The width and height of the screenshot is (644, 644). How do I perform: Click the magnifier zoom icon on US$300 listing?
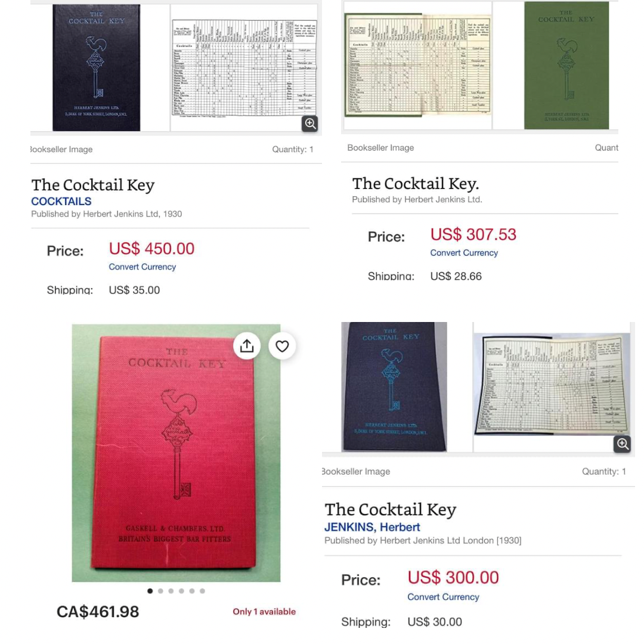coord(622,444)
